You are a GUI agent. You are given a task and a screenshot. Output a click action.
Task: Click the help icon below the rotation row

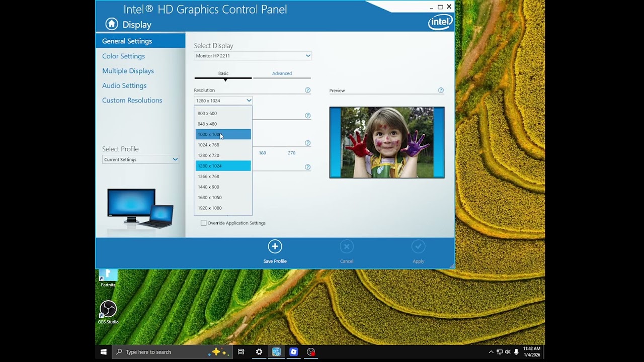(x=308, y=167)
